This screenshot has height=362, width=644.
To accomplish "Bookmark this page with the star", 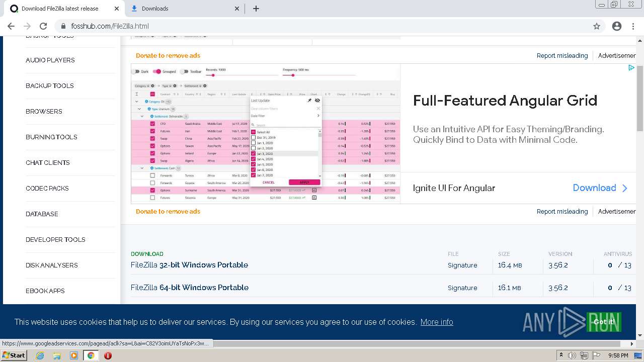I will (x=597, y=26).
